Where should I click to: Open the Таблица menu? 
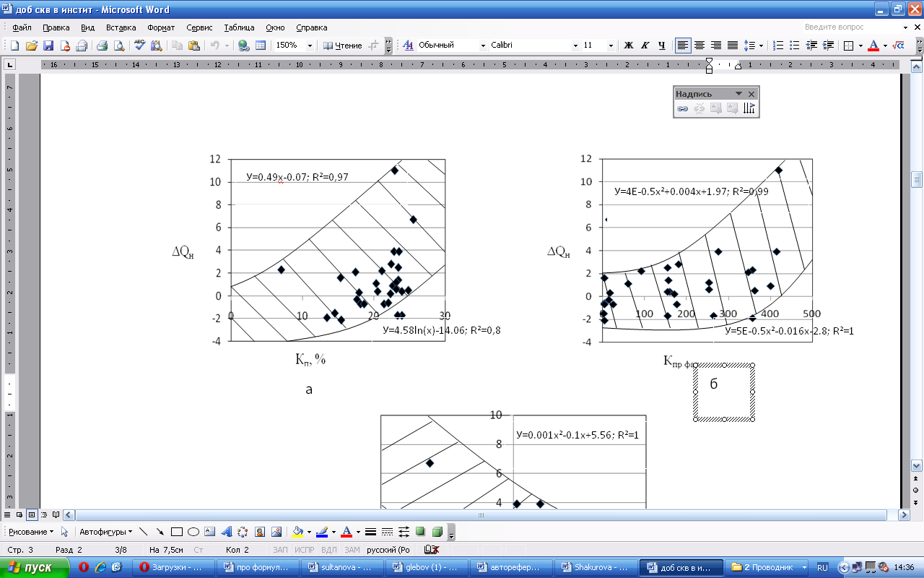pos(239,27)
